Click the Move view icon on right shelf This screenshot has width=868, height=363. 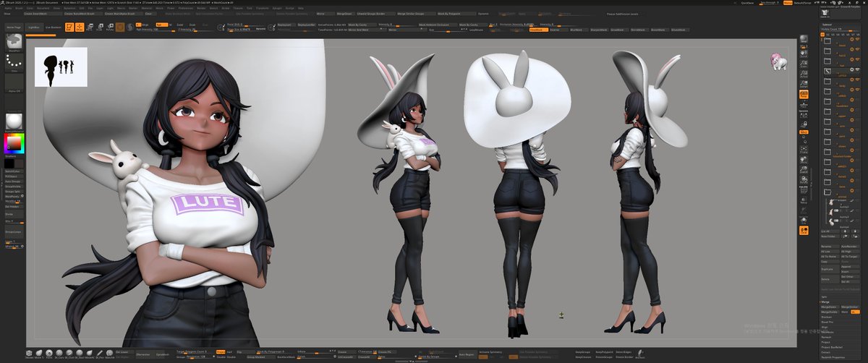tap(803, 159)
